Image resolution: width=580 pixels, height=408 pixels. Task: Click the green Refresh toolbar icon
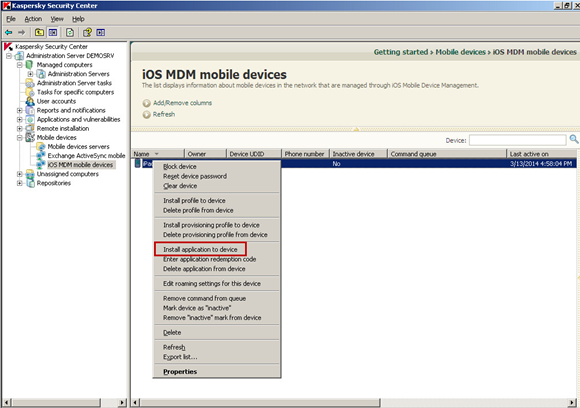pyautogui.click(x=70, y=33)
